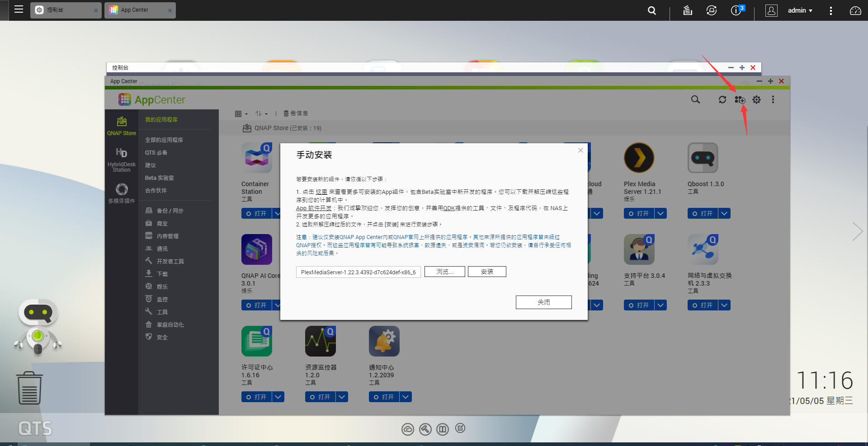Expand the Plex Media Server open dropdown
This screenshot has width=868, height=446.
point(661,213)
